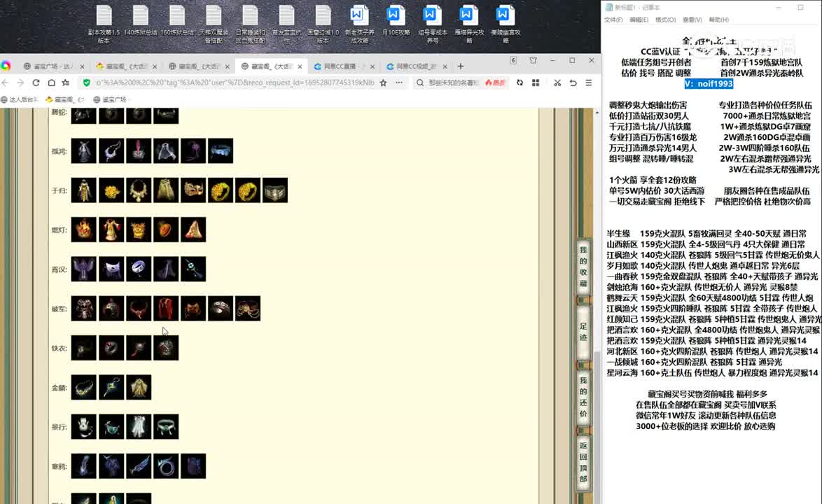Switch to the 网易CC直播 tab
This screenshot has width=822, height=504.
tap(343, 66)
